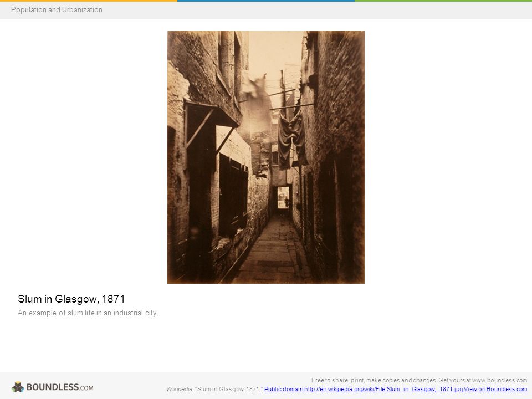Screen dimensions: 532x399
Task: Click View on Boundless.com link
Action: (x=495, y=389)
